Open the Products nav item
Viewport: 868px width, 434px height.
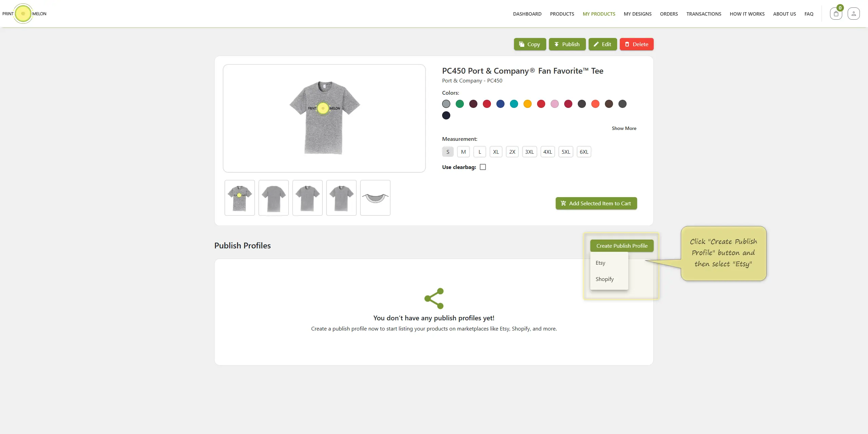562,14
